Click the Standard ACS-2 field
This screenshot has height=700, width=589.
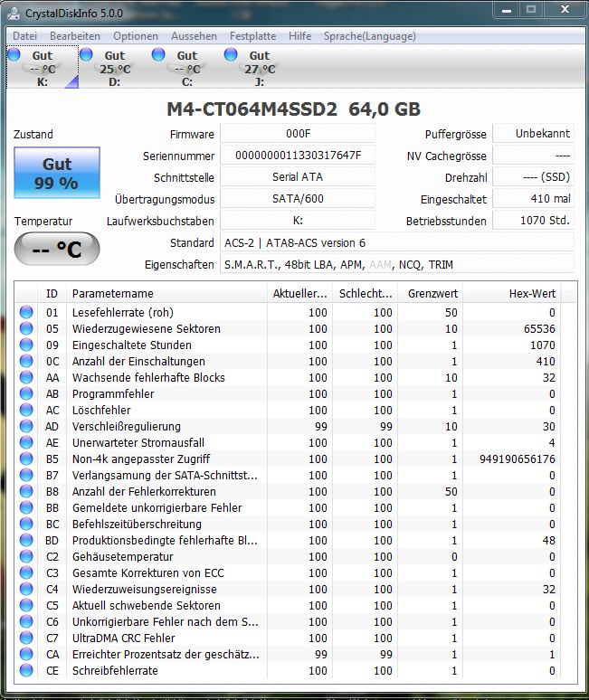397,242
